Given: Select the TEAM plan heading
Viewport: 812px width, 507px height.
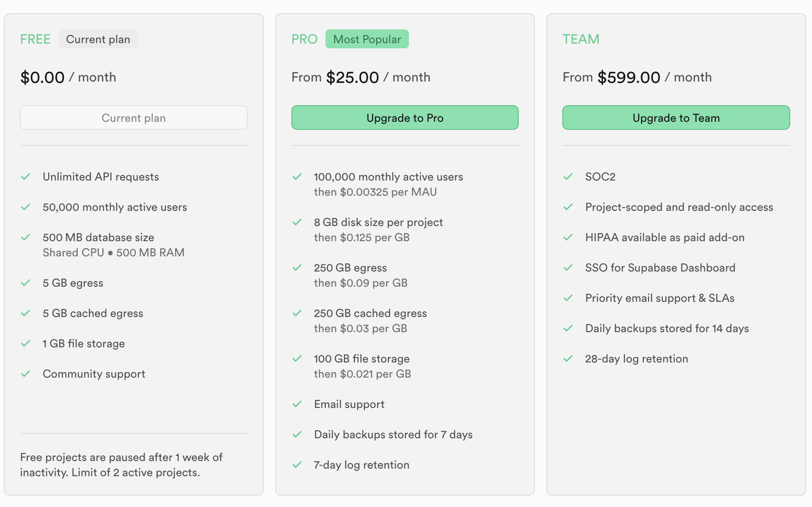Looking at the screenshot, I should pyautogui.click(x=581, y=39).
